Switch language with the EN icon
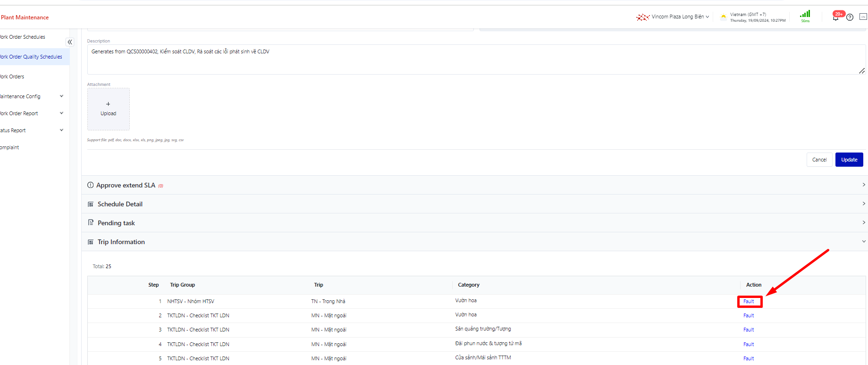868x365 pixels. [x=863, y=17]
